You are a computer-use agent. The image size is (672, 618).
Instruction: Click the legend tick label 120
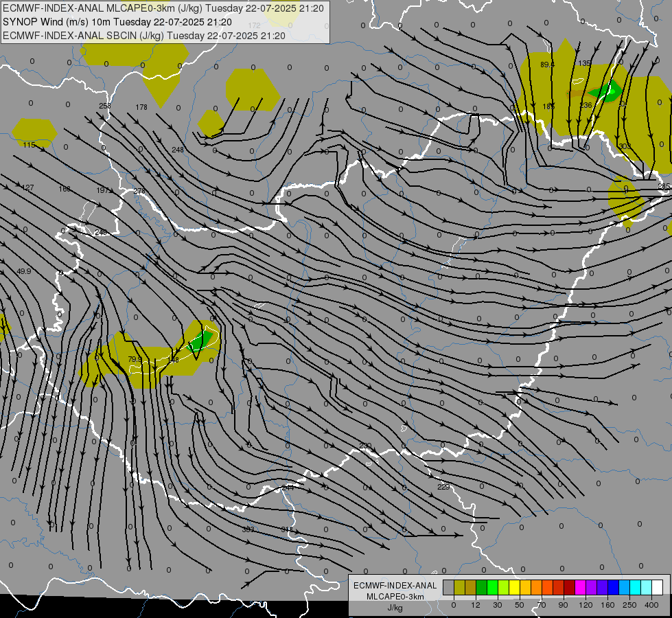click(586, 605)
